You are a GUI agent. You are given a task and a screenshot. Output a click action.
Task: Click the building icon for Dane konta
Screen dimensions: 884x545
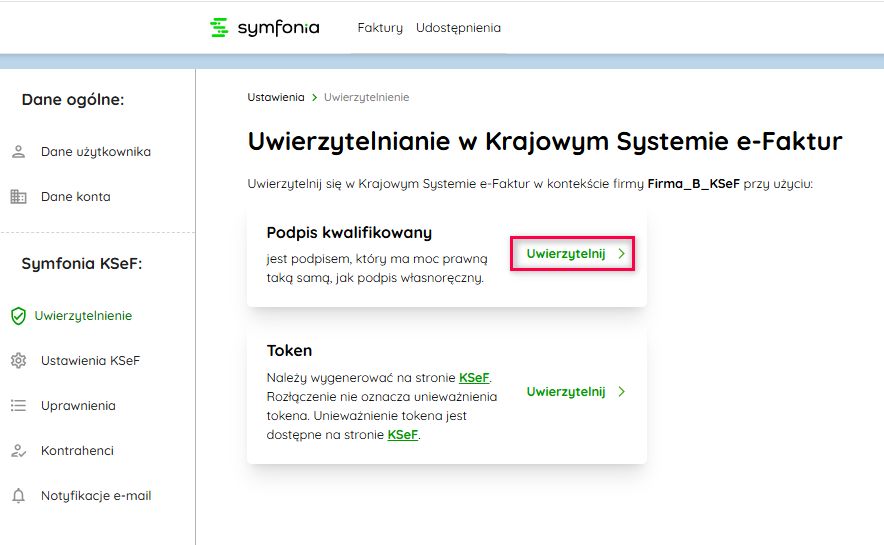tap(18, 197)
